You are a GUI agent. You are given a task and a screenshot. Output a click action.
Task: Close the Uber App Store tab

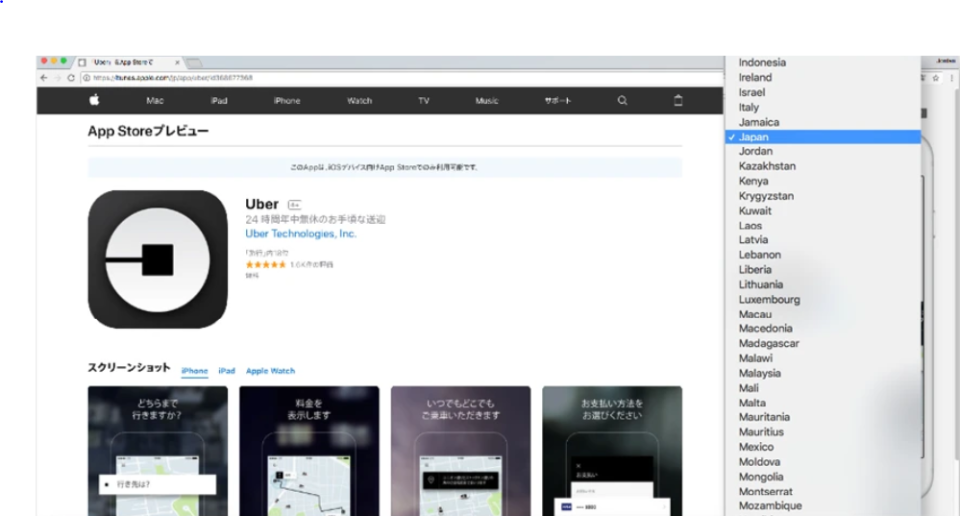coord(177,62)
